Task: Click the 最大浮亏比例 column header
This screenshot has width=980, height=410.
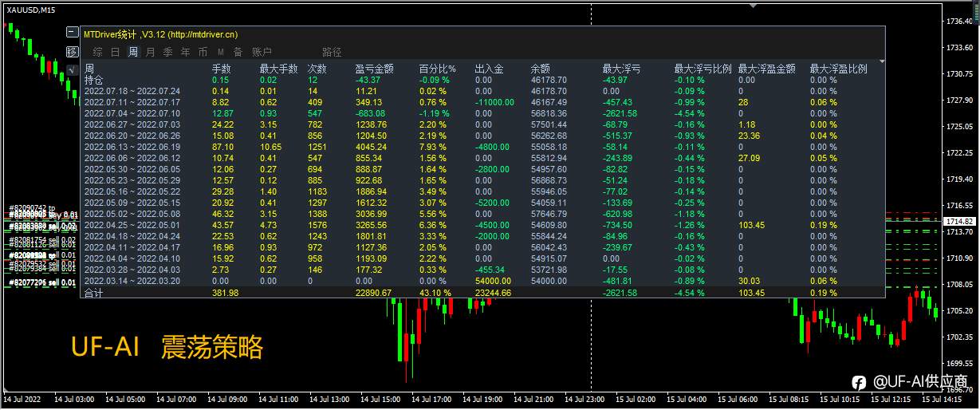Action: [x=703, y=69]
